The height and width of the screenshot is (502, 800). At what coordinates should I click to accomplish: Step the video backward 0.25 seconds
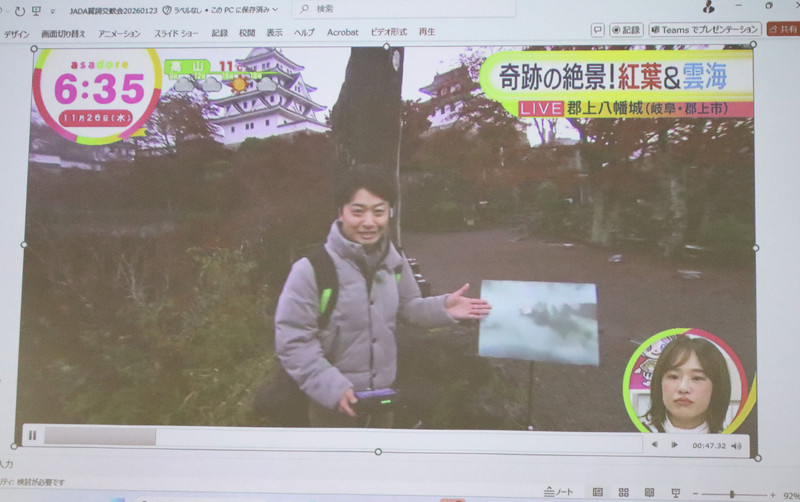tap(654, 444)
